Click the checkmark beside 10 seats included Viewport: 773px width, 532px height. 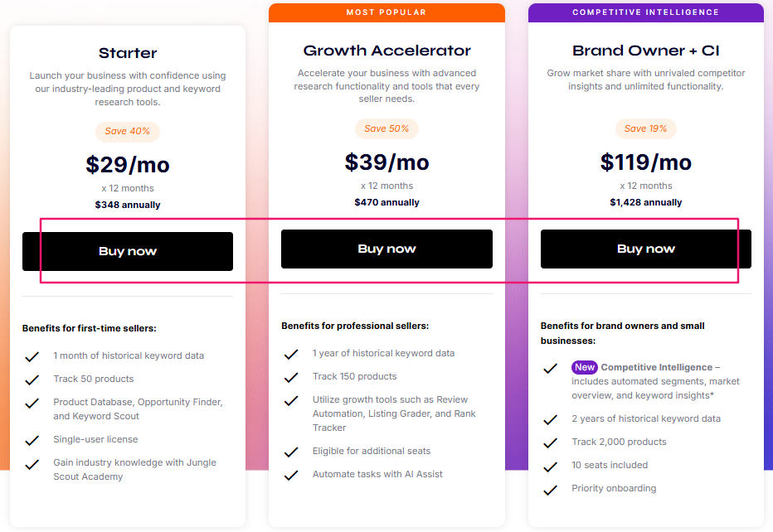point(550,466)
